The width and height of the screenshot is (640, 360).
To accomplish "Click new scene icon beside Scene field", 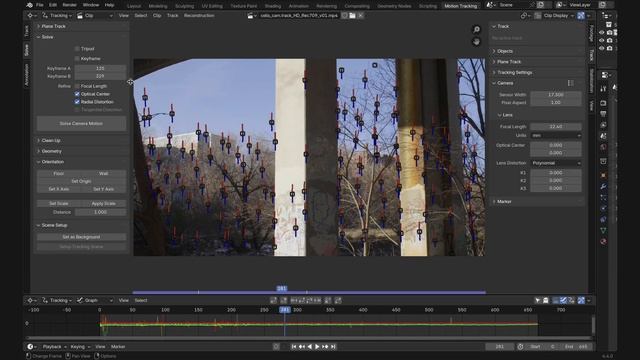I will (540, 5).
